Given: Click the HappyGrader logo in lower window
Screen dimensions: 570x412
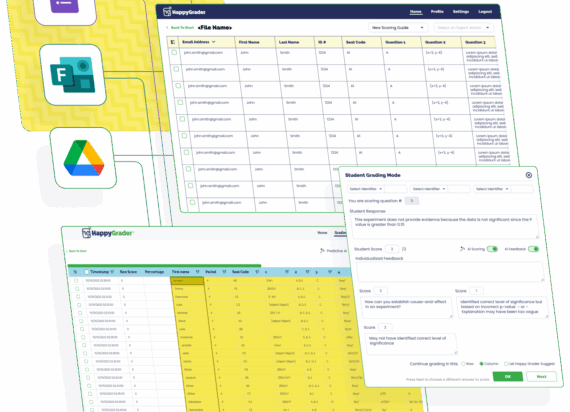Looking at the screenshot, I should coord(108,233).
